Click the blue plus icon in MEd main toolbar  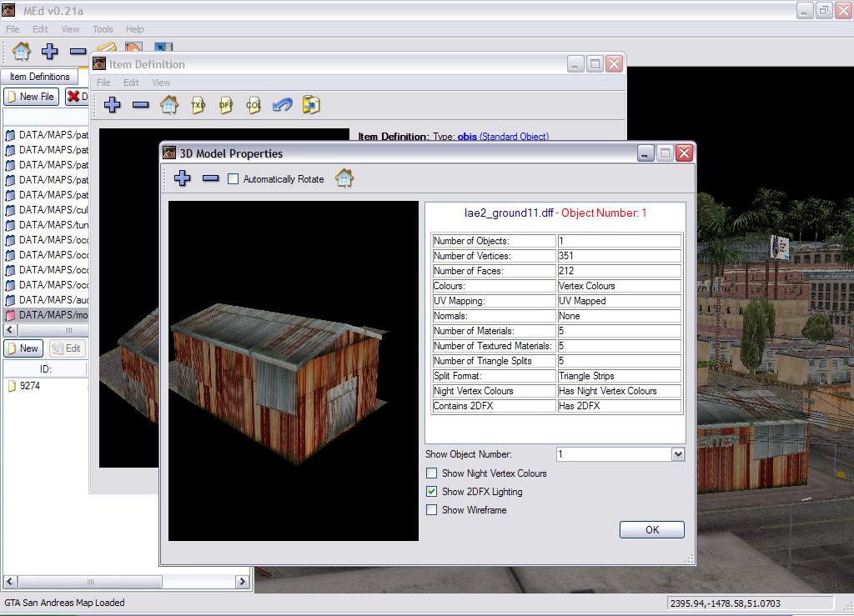(x=49, y=51)
